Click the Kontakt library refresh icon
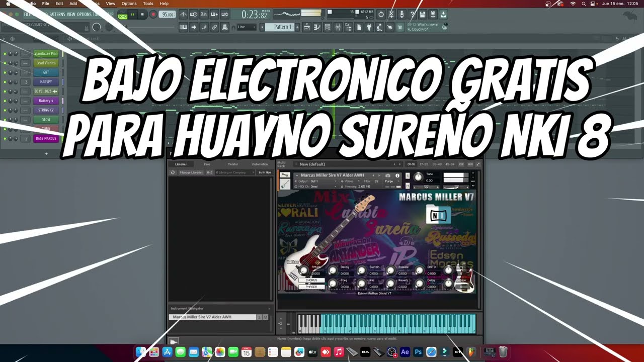 click(173, 172)
